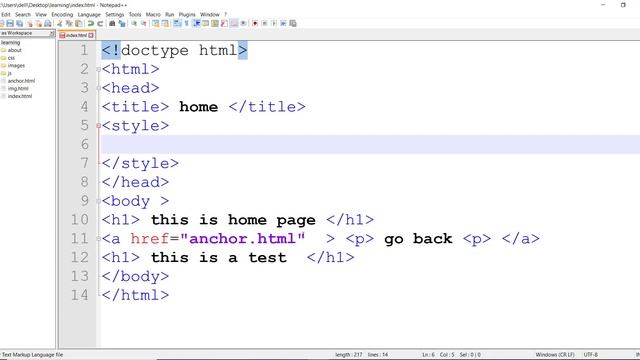Toggle Synchronize Horizontal Scrolling icon

pyautogui.click(x=165, y=23)
